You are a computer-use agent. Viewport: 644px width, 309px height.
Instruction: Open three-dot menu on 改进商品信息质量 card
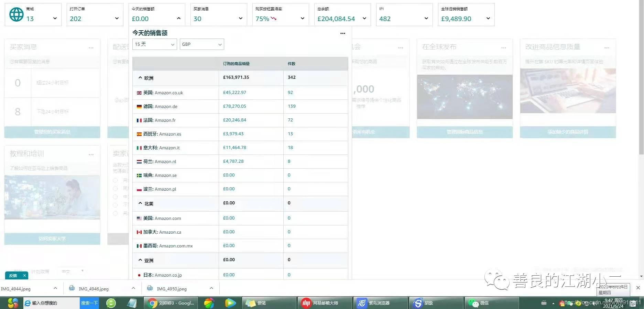tap(607, 48)
